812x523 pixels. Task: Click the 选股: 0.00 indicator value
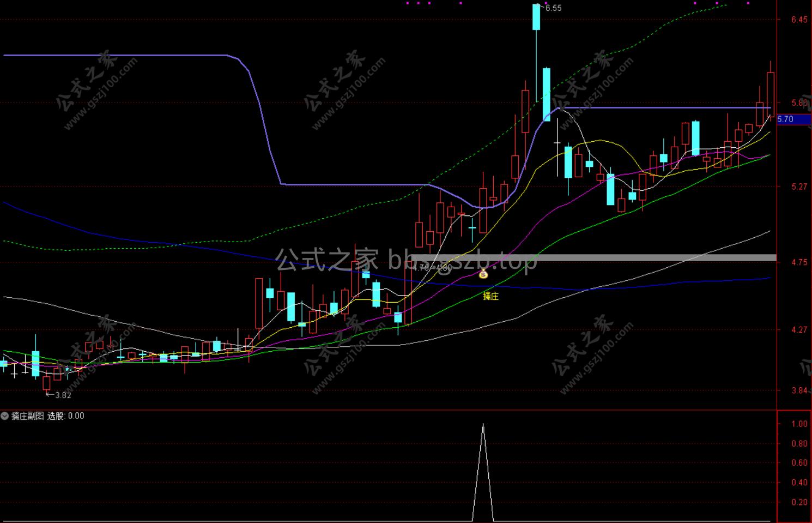[x=66, y=416]
